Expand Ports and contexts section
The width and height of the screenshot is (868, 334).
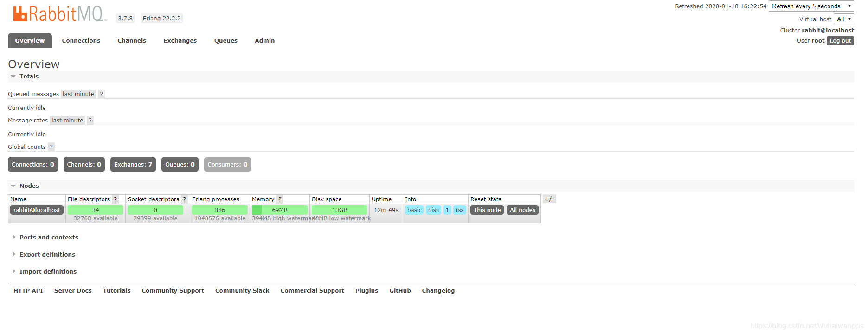49,237
